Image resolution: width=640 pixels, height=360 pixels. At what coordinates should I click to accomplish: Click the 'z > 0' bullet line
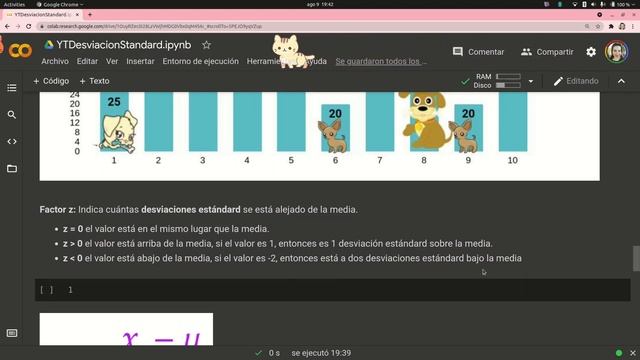[x=278, y=244]
